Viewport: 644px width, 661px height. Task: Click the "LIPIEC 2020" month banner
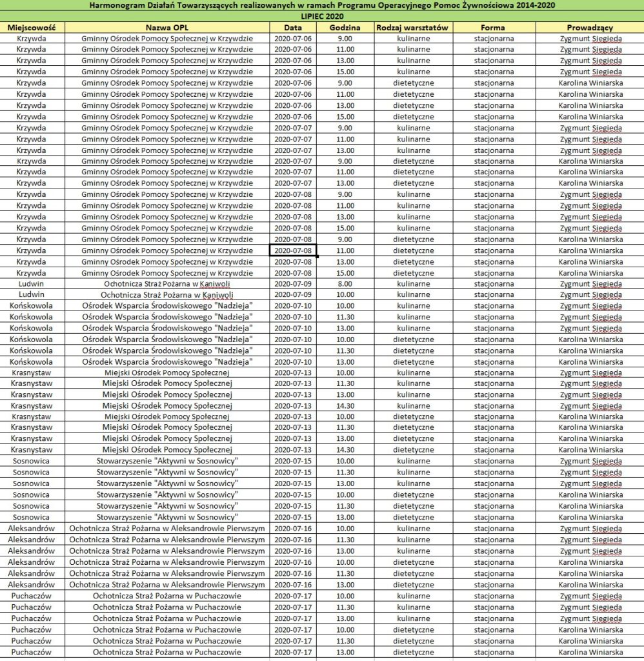click(x=322, y=16)
